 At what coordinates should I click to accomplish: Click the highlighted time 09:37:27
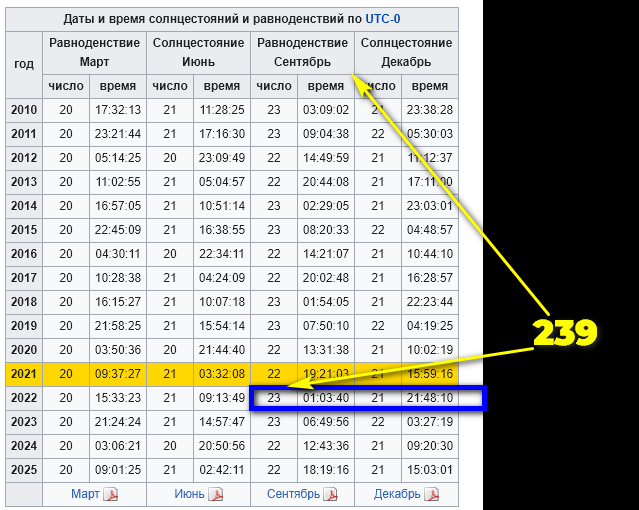[118, 374]
